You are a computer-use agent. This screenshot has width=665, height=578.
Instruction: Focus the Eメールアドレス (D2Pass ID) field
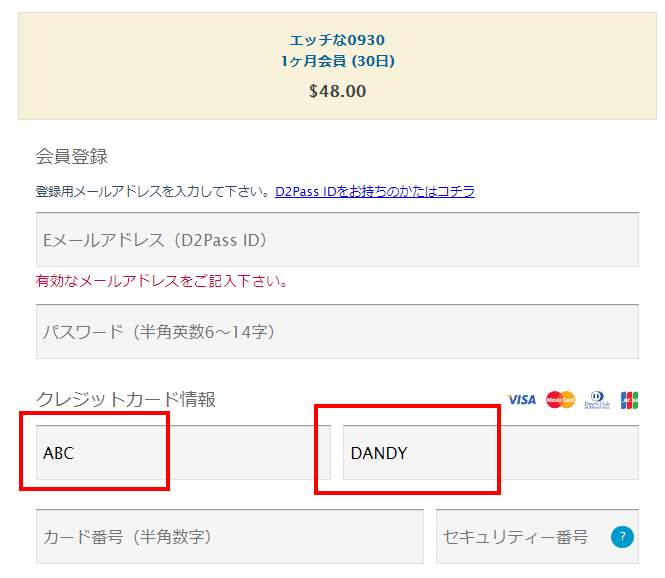[x=337, y=240]
